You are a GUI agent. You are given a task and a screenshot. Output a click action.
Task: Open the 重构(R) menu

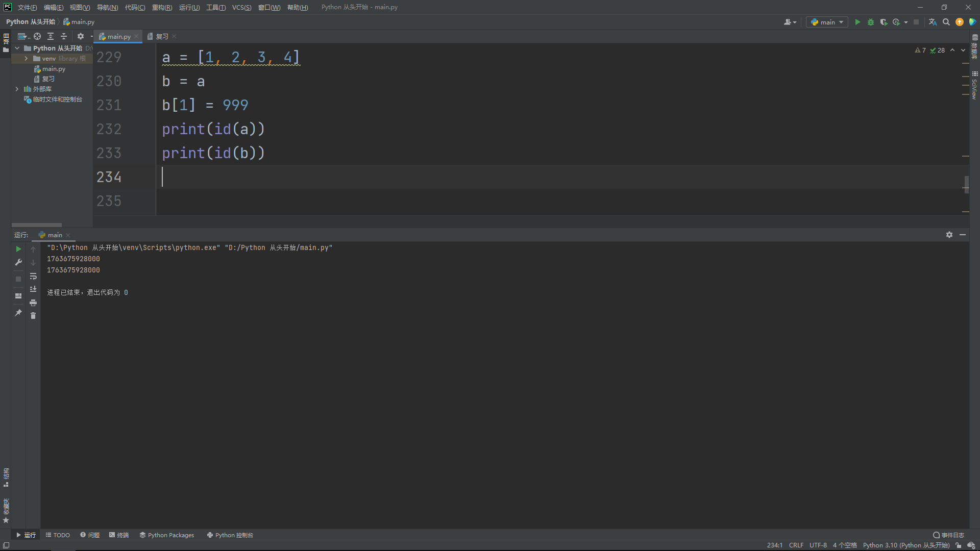tap(162, 7)
